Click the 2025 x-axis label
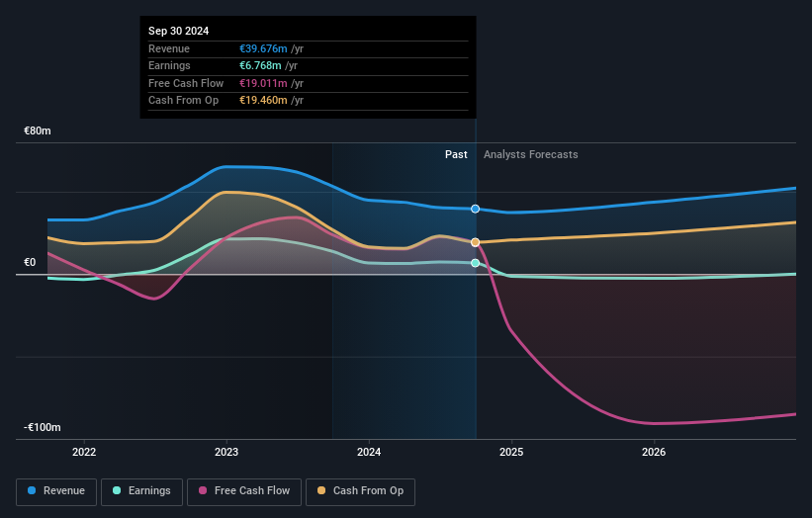The image size is (812, 518). (511, 453)
